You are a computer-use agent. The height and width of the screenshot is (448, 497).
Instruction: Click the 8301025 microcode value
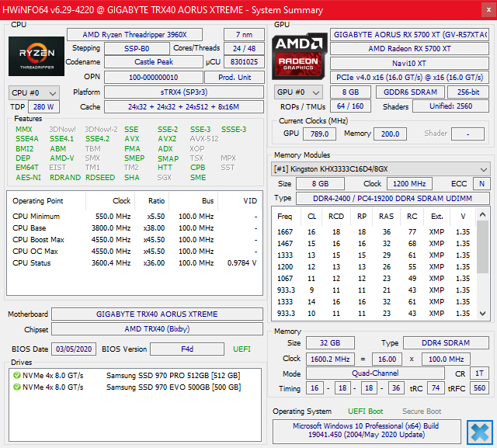[244, 62]
